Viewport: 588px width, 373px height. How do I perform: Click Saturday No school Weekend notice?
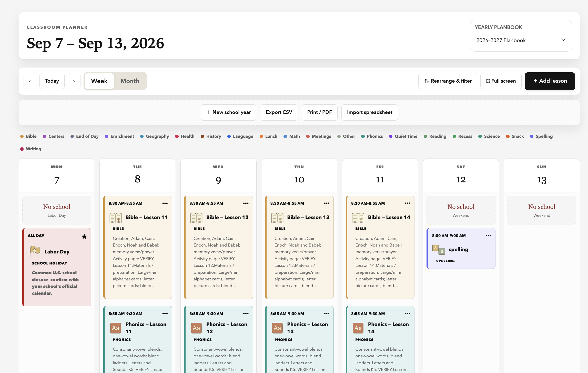(461, 210)
